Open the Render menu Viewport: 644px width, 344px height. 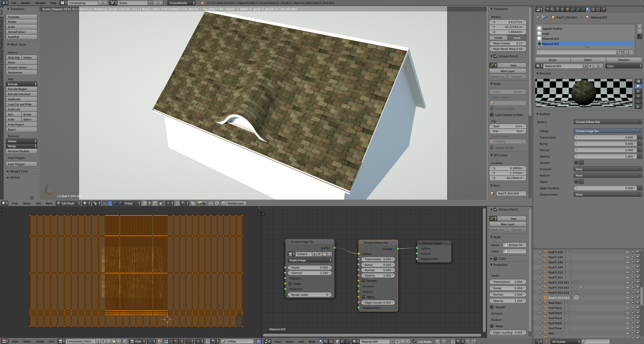point(25,3)
